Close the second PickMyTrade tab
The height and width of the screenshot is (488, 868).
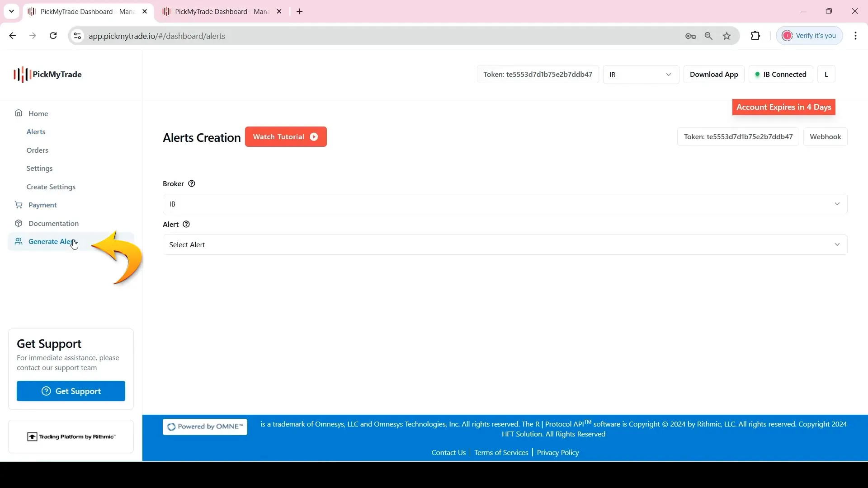279,11
